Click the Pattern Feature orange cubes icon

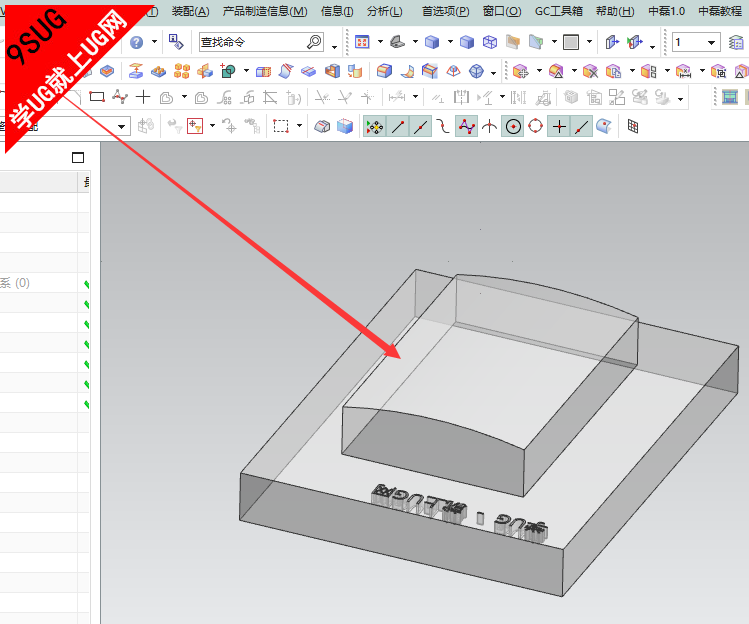182,71
